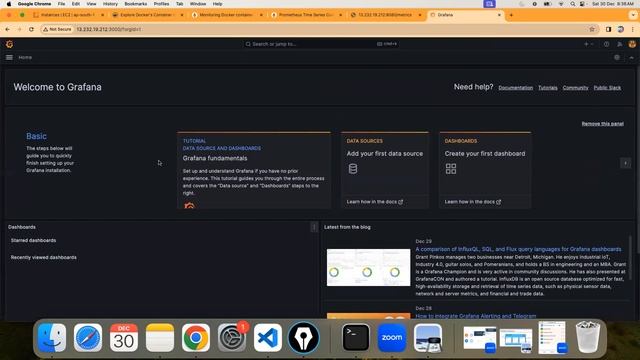
Task: Open the View menu in menu bar
Action: [91, 4]
